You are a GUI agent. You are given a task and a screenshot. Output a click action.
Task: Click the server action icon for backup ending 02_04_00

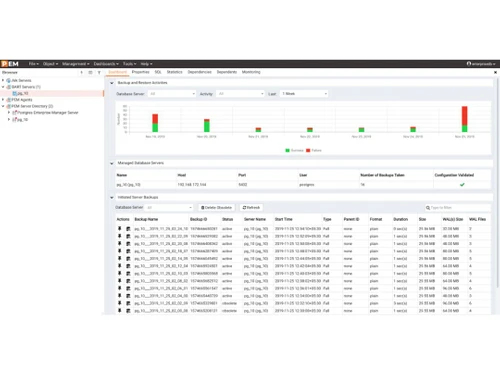128,296
